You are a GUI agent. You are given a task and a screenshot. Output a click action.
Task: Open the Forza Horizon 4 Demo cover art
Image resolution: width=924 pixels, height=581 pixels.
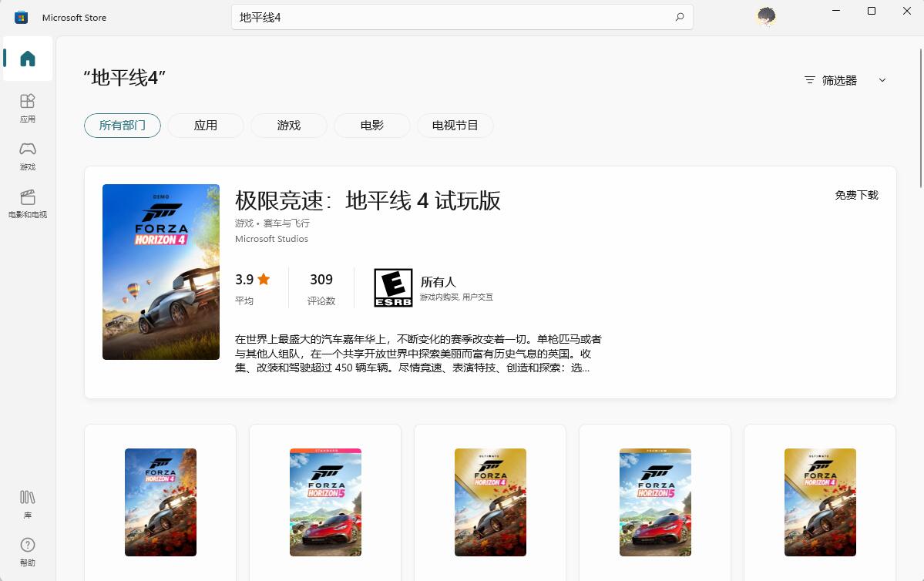[161, 272]
